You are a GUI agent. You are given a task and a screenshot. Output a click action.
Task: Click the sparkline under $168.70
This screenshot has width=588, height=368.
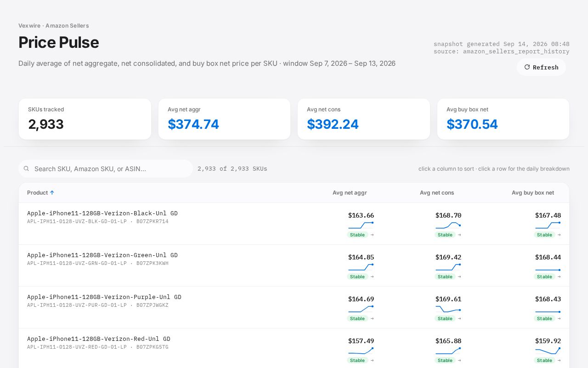point(448,225)
